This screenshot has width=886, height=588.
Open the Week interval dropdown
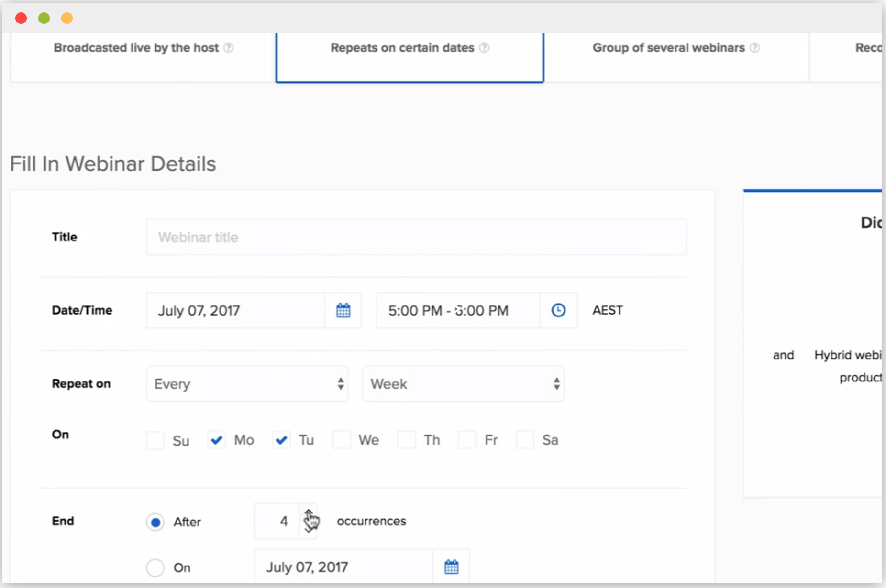[463, 384]
